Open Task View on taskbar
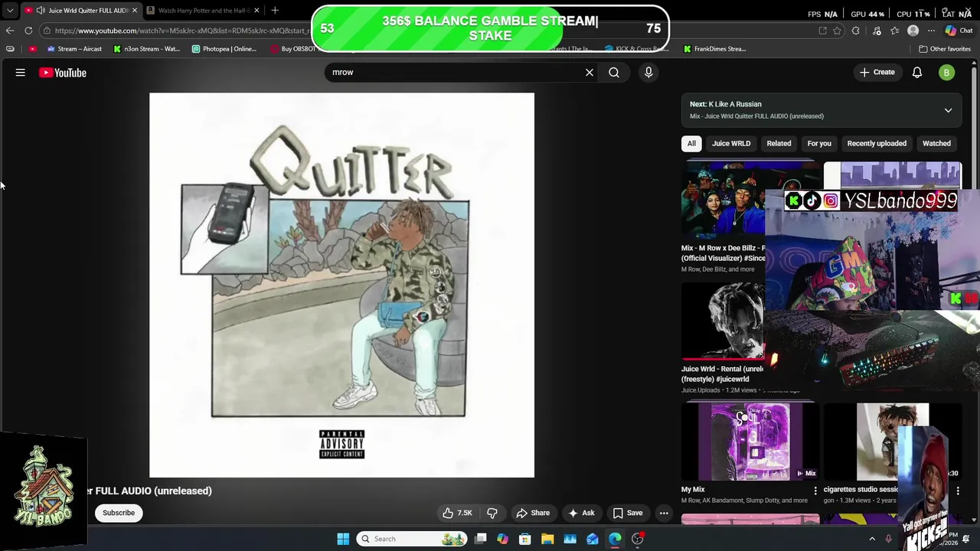Viewport: 980px width, 551px height. pyautogui.click(x=480, y=539)
